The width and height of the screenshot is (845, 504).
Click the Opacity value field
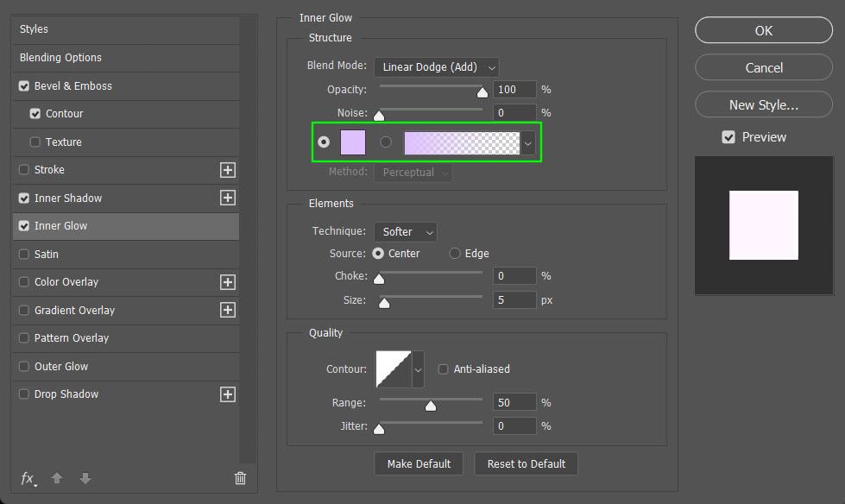tap(514, 90)
